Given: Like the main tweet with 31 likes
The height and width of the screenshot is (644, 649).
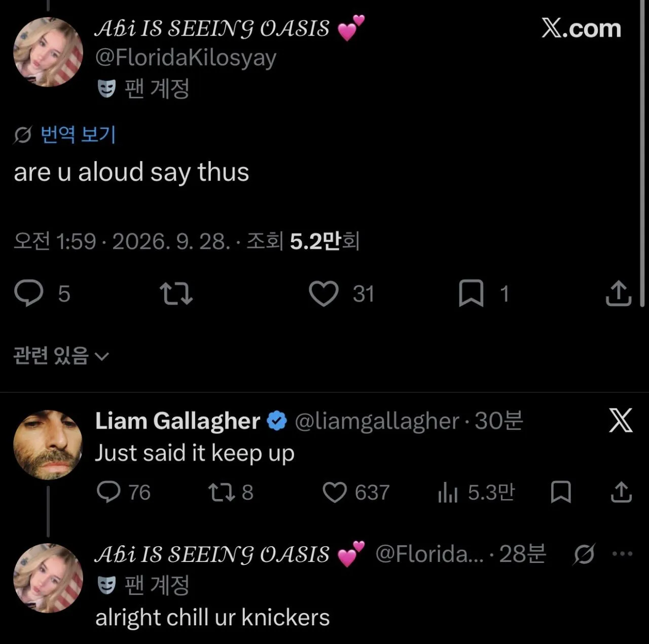Looking at the screenshot, I should point(323,293).
